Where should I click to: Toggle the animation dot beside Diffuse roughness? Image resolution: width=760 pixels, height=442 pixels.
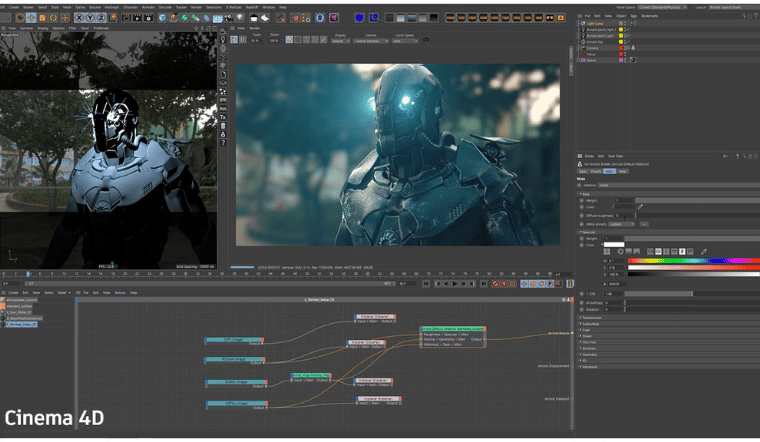582,216
